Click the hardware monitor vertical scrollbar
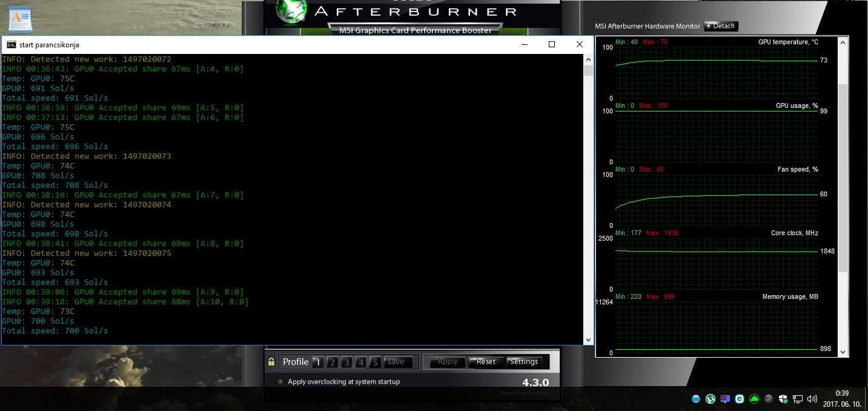The image size is (868, 411). coord(843,179)
